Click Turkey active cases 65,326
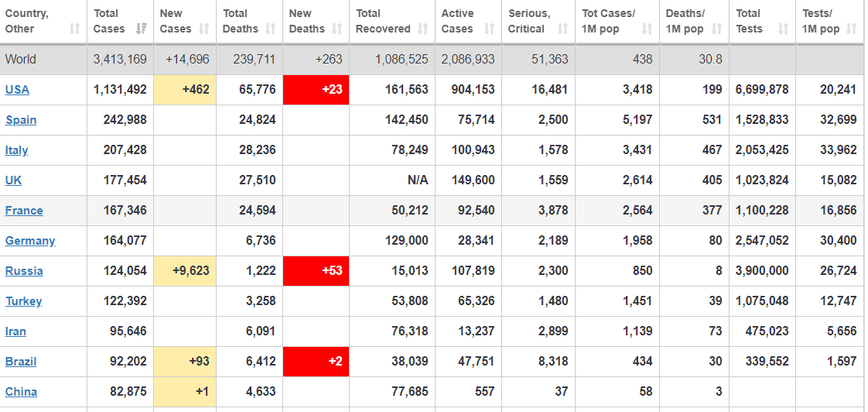Viewport: 868px width, 412px height. [x=477, y=301]
